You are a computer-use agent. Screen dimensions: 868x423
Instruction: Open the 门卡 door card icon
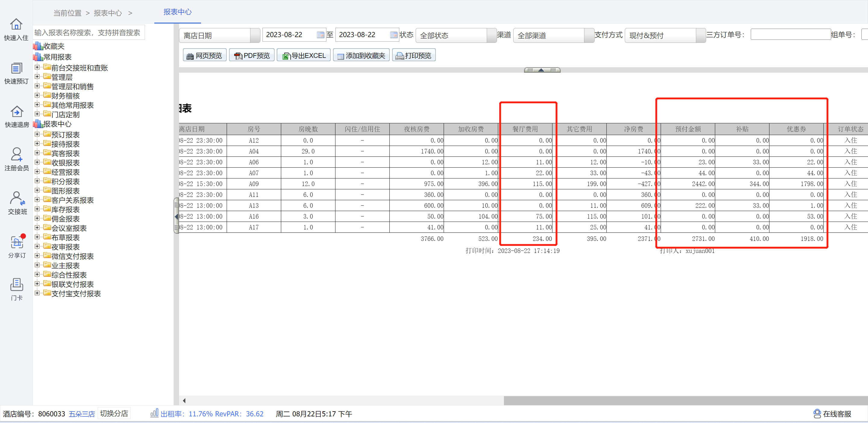coord(17,289)
